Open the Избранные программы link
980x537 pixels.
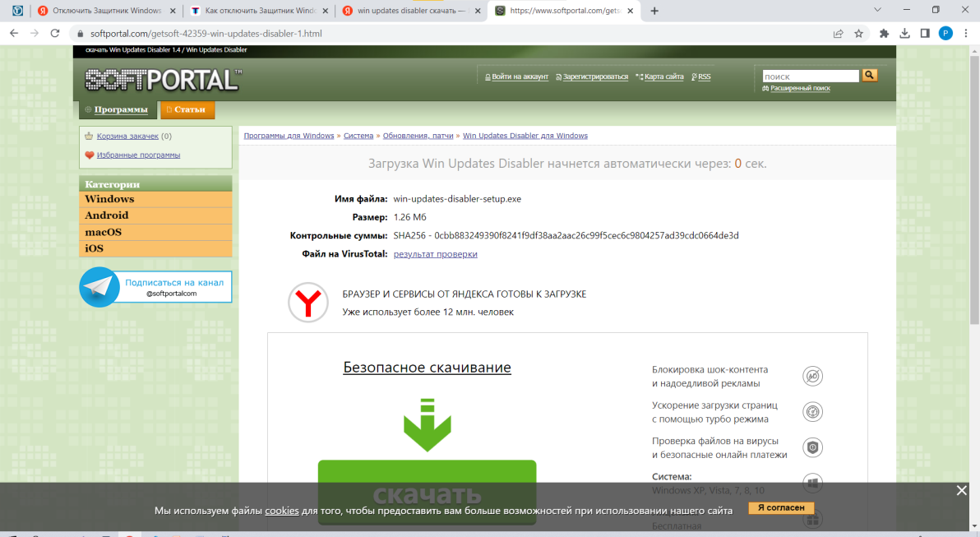[x=138, y=155]
